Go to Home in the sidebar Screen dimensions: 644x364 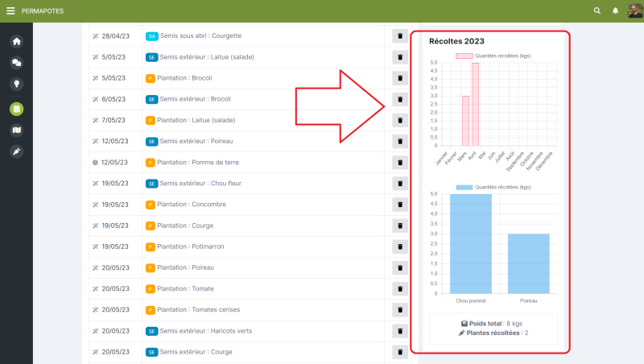pos(16,41)
